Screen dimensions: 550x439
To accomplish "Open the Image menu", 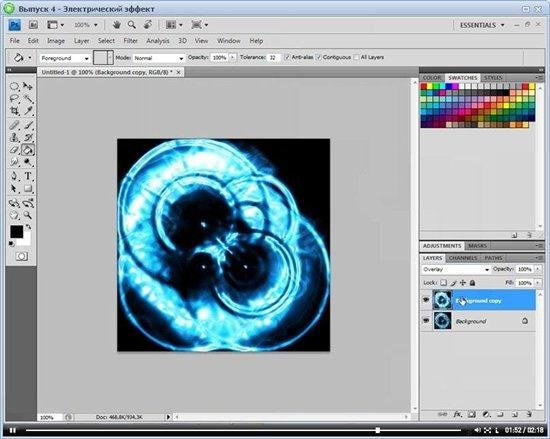I will click(x=56, y=41).
